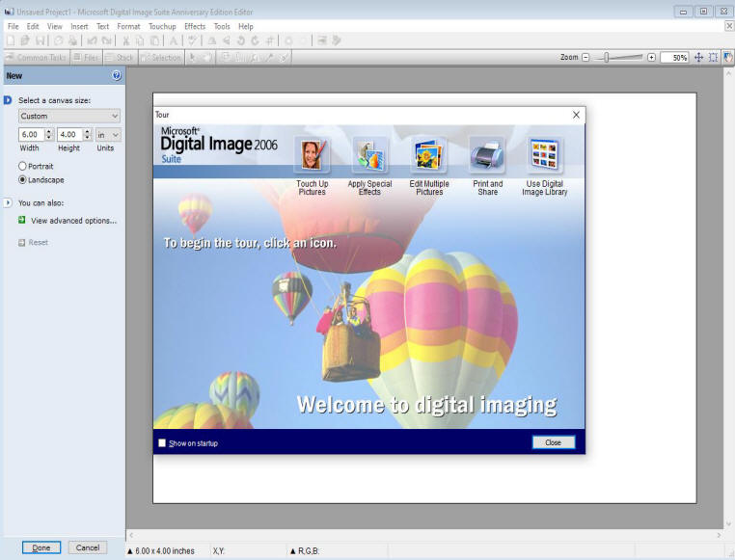The width and height of the screenshot is (735, 560).
Task: Open the Custom canvas size dropdown
Action: tap(68, 116)
